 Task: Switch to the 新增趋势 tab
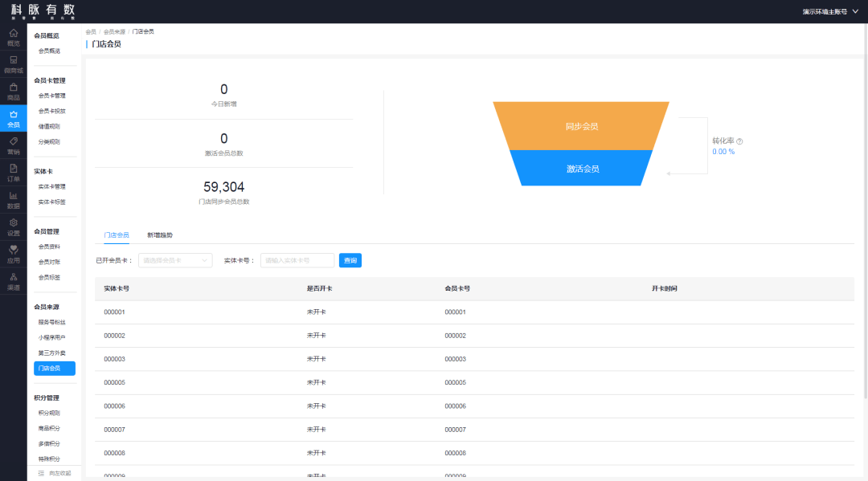click(x=159, y=235)
